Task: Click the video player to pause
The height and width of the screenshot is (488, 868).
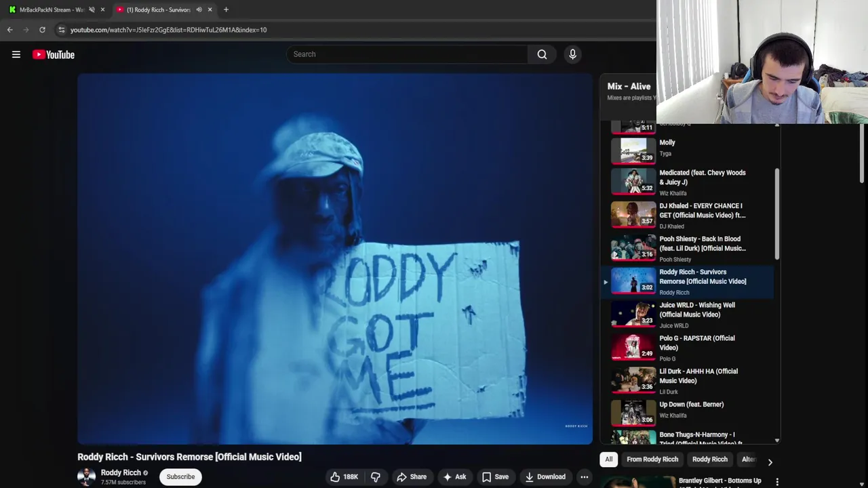Action: [335, 259]
